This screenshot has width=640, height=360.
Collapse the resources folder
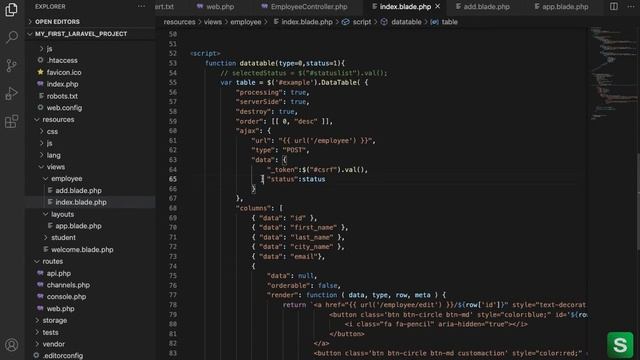click(37, 120)
